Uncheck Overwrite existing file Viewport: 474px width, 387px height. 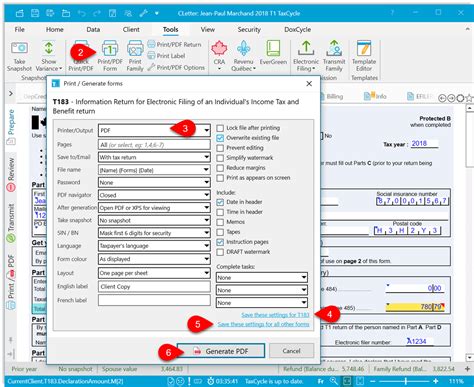pos(220,138)
